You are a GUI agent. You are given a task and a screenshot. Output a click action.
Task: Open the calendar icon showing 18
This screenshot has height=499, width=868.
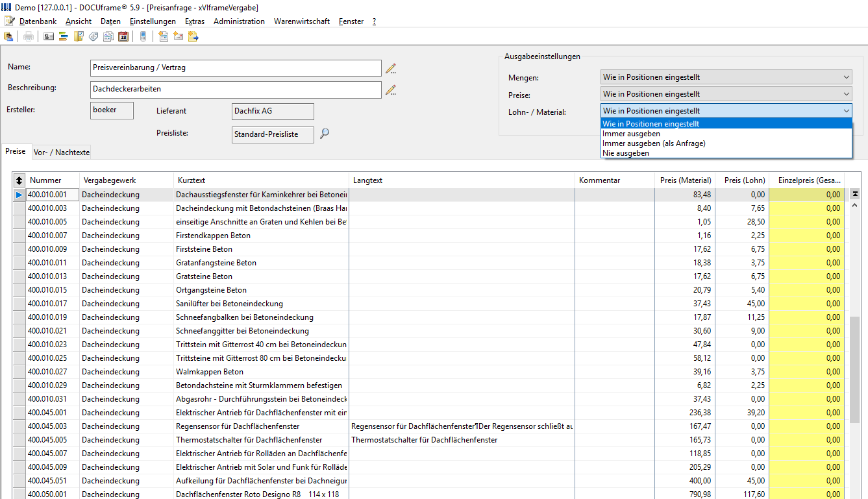(x=123, y=36)
